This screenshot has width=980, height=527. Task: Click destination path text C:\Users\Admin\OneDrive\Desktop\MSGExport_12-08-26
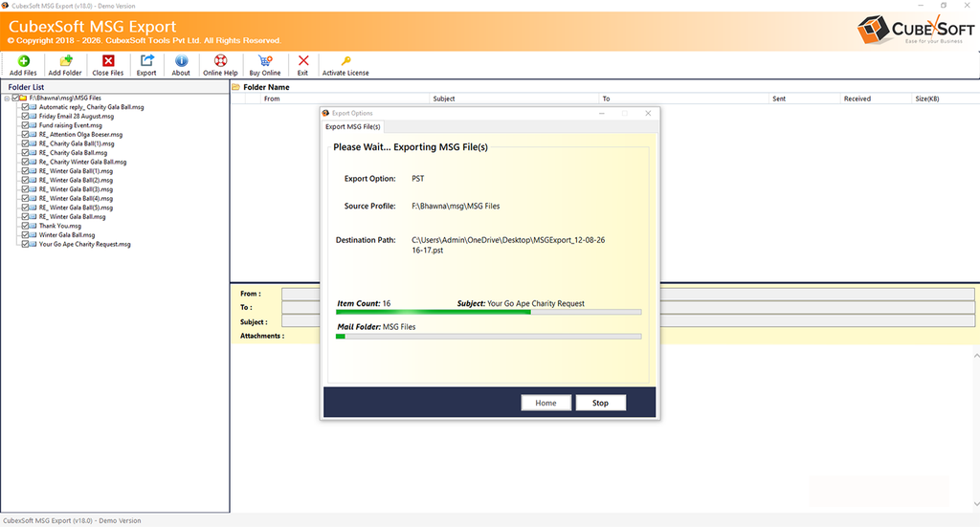tap(508, 240)
